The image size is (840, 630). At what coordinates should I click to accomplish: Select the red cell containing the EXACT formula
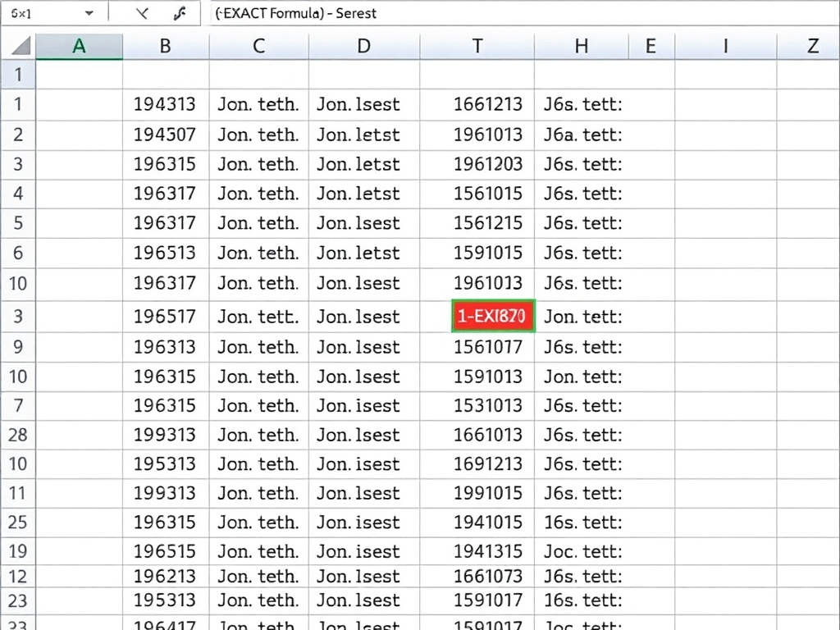coord(492,317)
